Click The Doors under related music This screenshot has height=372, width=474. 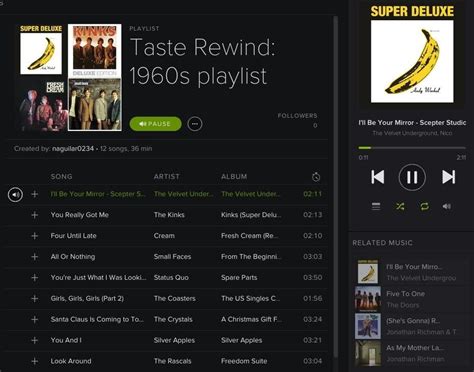[403, 305]
